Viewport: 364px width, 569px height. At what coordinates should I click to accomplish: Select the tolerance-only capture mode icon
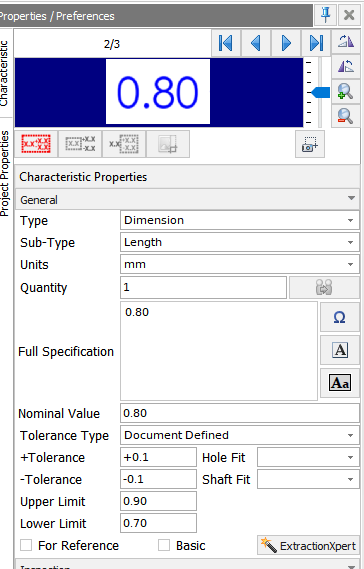pos(124,144)
